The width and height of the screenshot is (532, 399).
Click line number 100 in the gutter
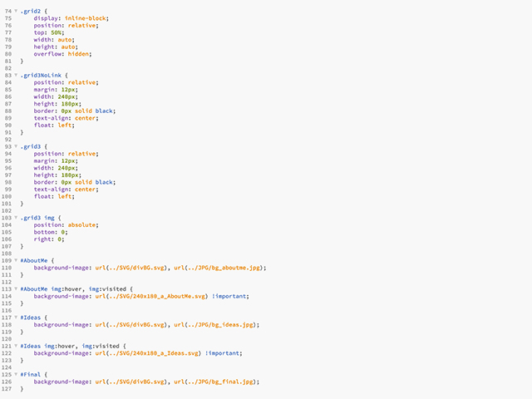pyautogui.click(x=7, y=196)
